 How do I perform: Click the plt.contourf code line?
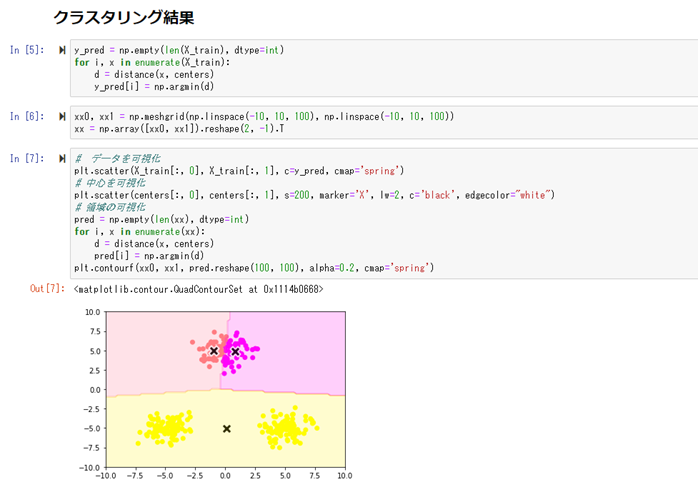pyautogui.click(x=254, y=268)
